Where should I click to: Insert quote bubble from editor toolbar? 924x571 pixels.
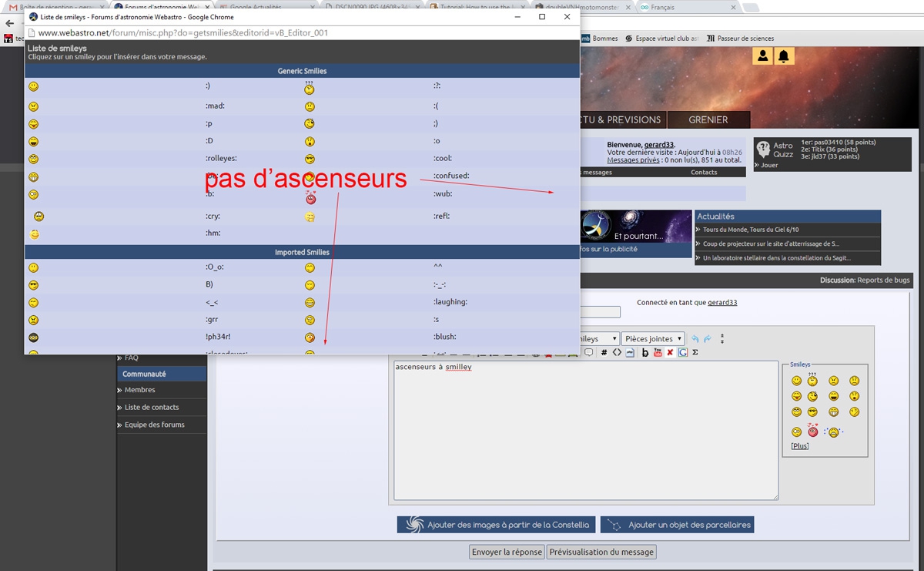point(589,353)
